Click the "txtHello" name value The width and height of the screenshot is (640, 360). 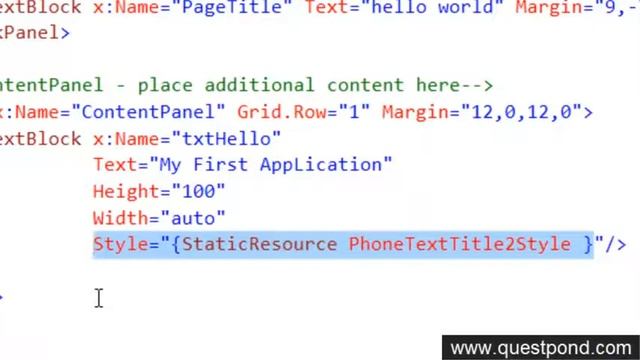point(226,139)
